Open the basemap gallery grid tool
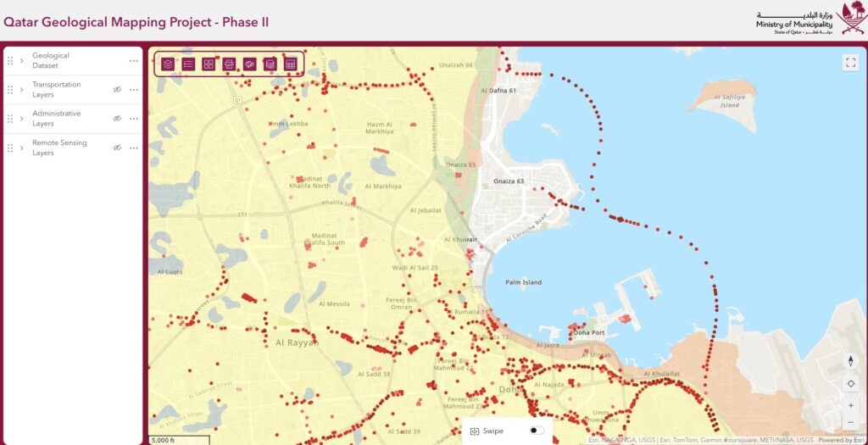Image resolution: width=868 pixels, height=445 pixels. (x=209, y=64)
